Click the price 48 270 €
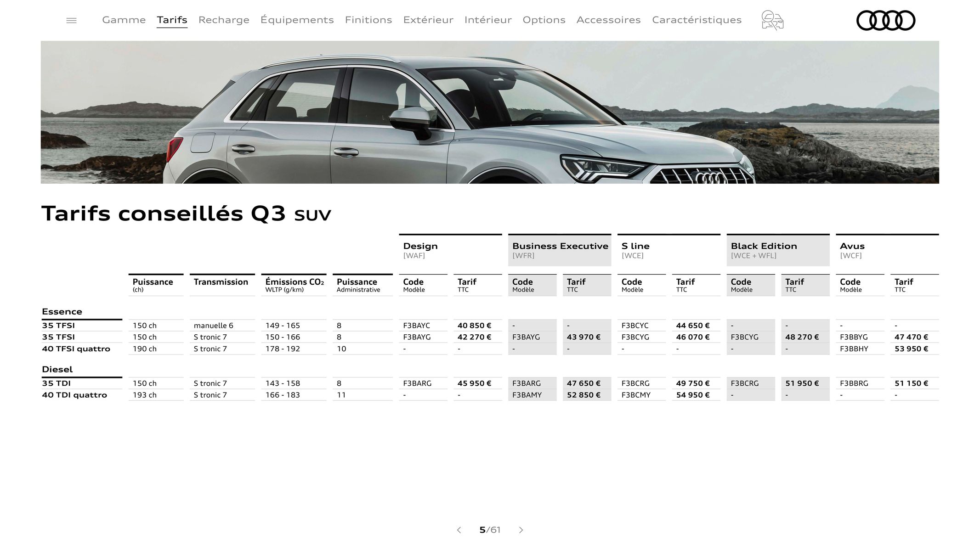Screen dimensions: 980x551 802,337
